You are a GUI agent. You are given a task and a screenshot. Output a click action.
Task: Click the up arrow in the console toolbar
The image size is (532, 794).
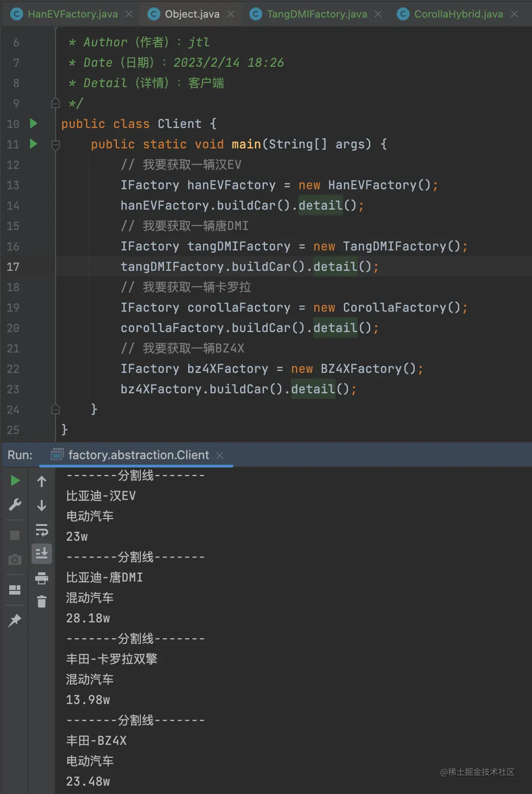point(42,481)
